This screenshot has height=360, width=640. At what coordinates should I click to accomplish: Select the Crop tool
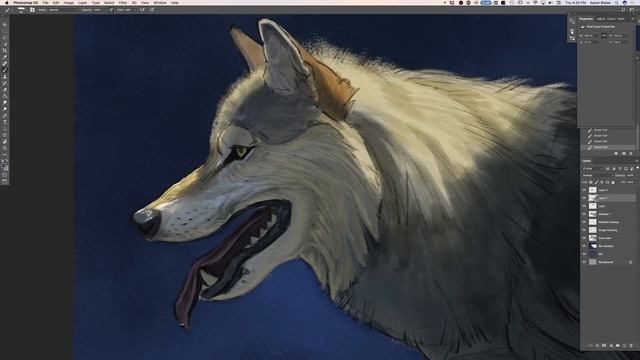5,51
